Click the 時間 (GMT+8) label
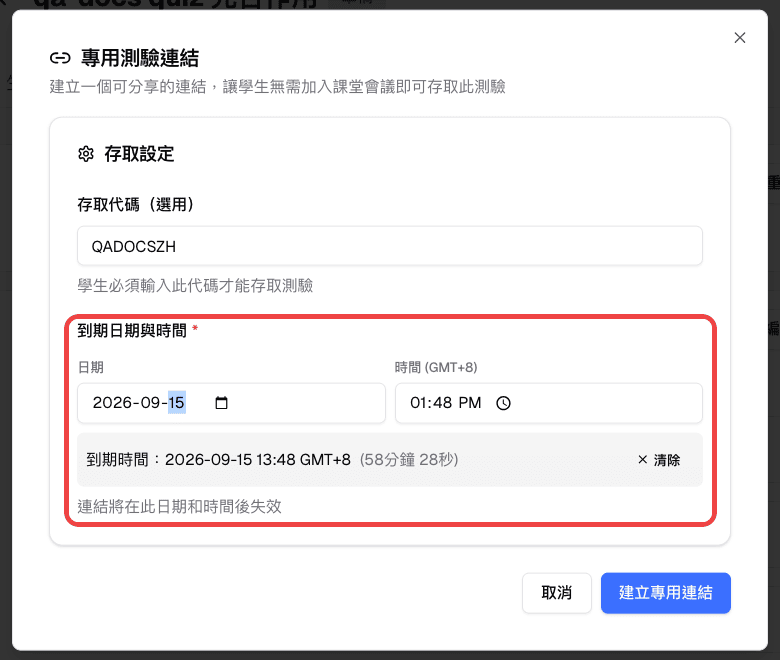The width and height of the screenshot is (780, 660). click(x=436, y=368)
